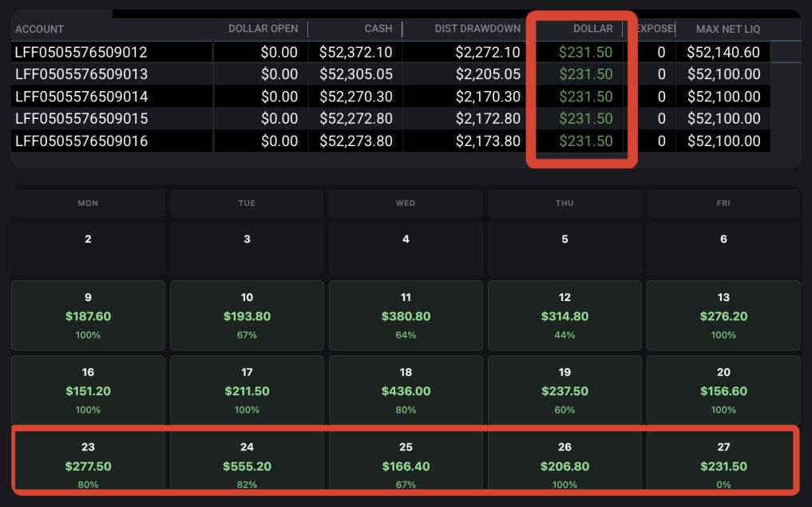Open calendar day 6 cell
Viewport: 812px width, 507px height.
pyautogui.click(x=723, y=249)
